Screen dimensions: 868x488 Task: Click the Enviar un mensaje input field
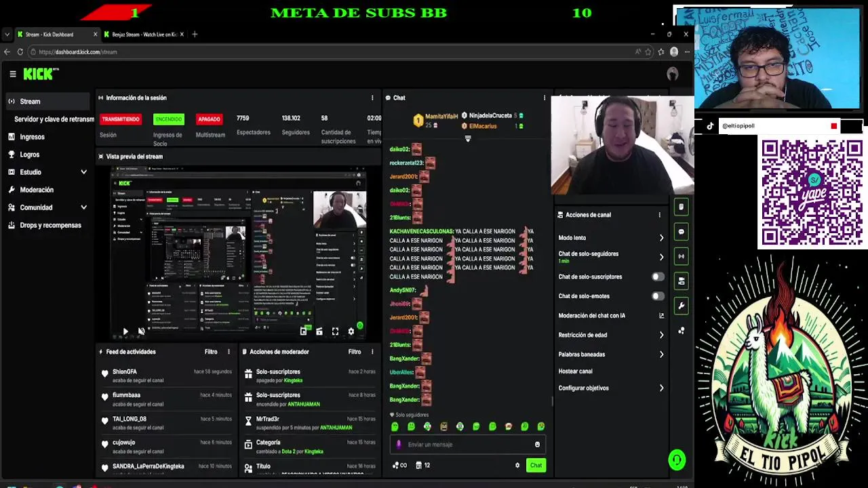pyautogui.click(x=467, y=445)
